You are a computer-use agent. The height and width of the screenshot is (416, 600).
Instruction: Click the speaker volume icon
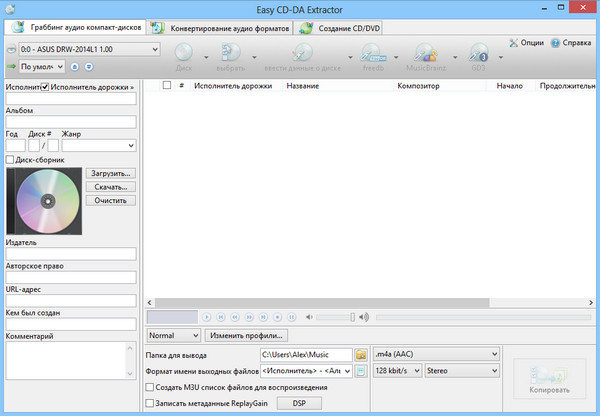(364, 317)
